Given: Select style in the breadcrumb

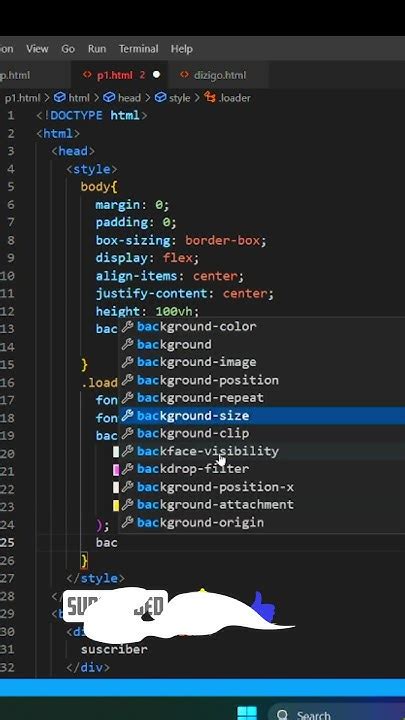Looking at the screenshot, I should click(180, 98).
